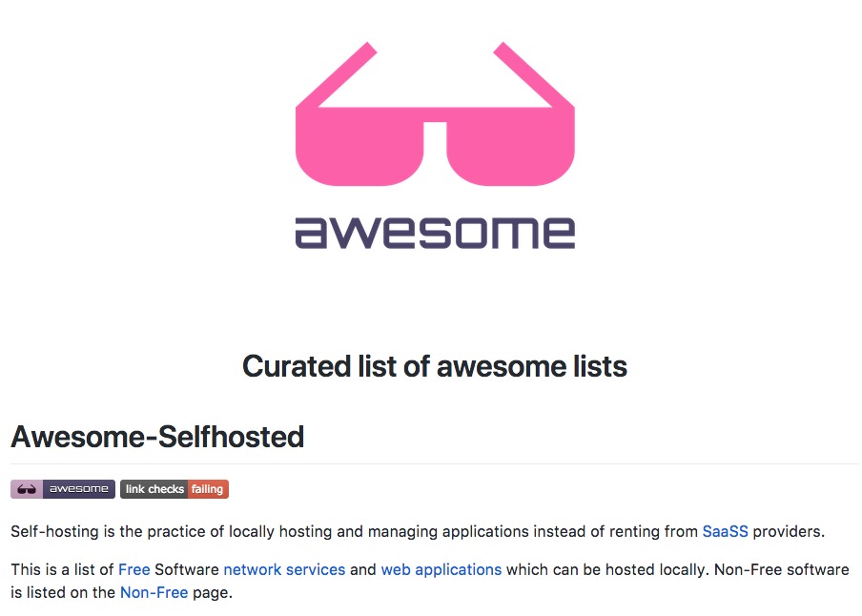The image size is (862, 616).
Task: Select the Awesome-Selfhosted heading
Action: [x=157, y=437]
